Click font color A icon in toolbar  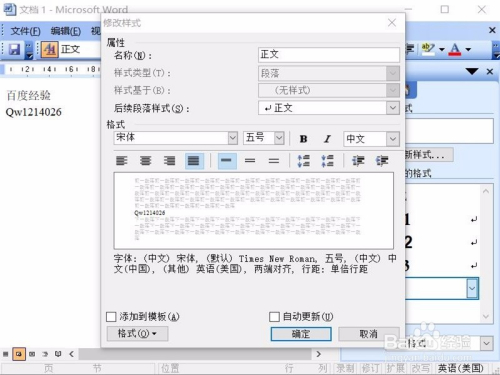pyautogui.click(x=455, y=49)
